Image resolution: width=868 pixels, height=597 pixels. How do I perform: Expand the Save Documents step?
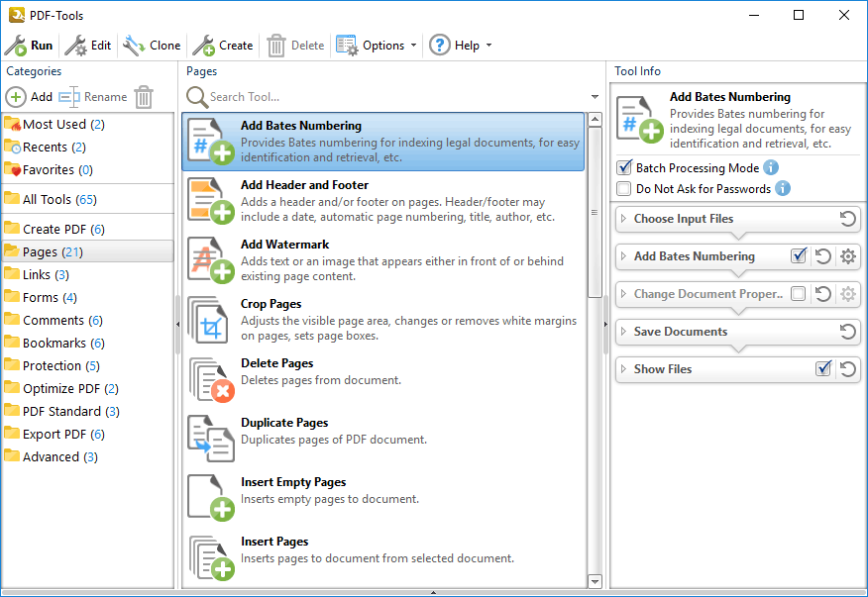click(624, 332)
